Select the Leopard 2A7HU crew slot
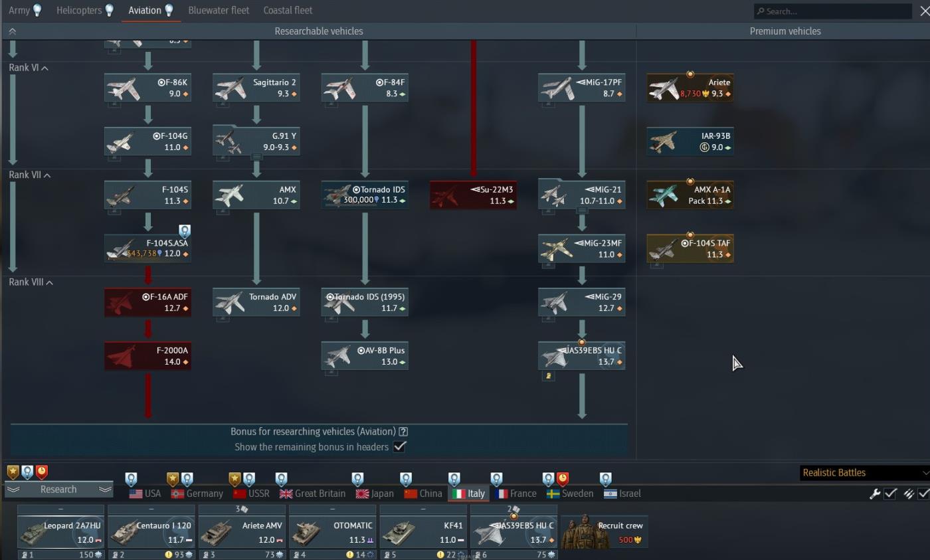Screen dimensions: 930x560 coord(60,532)
